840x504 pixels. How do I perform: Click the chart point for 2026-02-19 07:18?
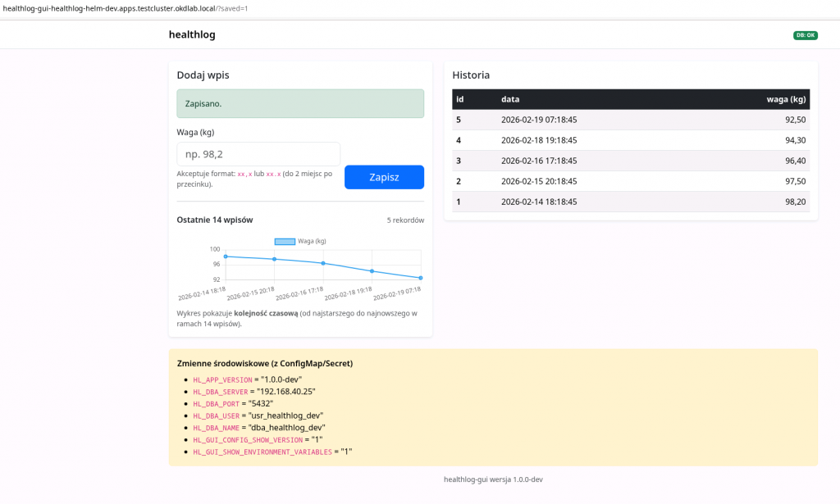[421, 278]
